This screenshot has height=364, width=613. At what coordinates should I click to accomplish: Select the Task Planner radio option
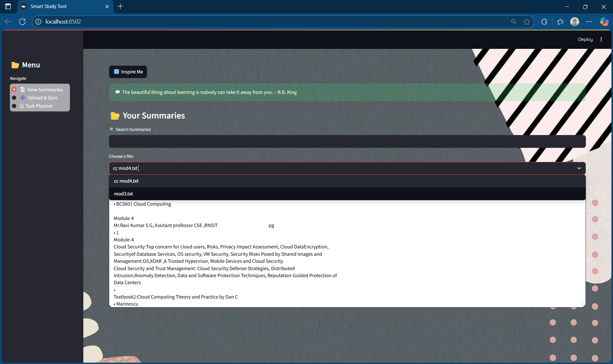pos(14,106)
